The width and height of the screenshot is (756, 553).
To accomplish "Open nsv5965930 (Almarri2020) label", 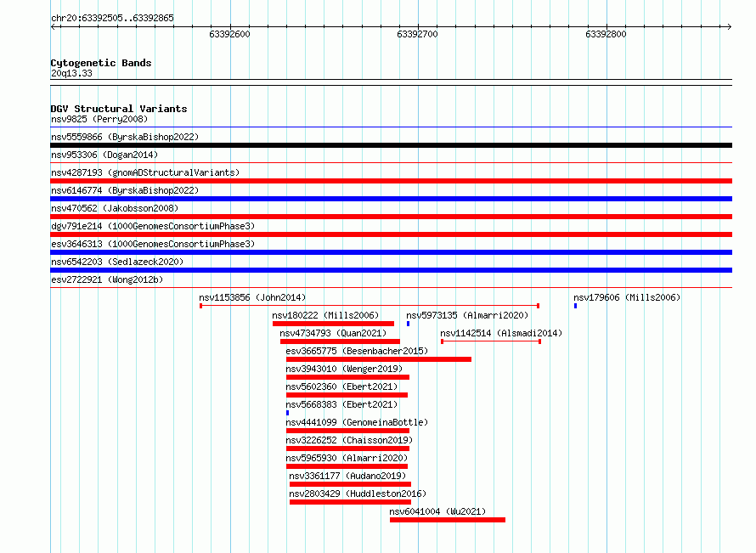I will pos(347,458).
